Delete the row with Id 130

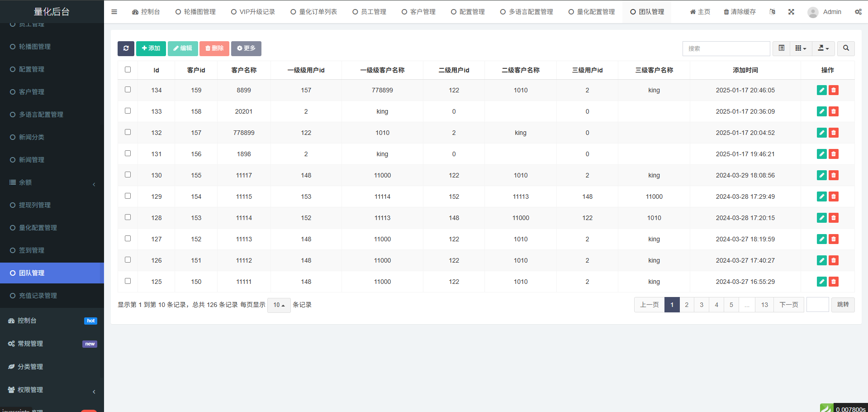point(834,175)
